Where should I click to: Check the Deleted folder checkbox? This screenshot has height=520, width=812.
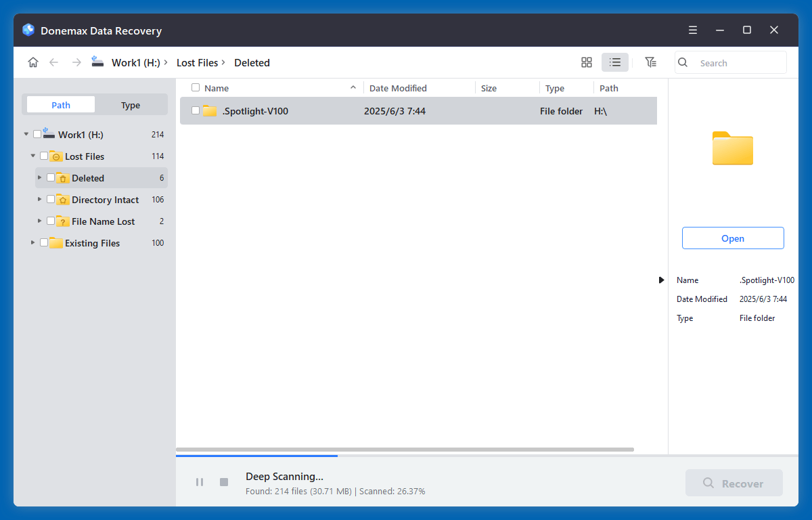pos(50,177)
